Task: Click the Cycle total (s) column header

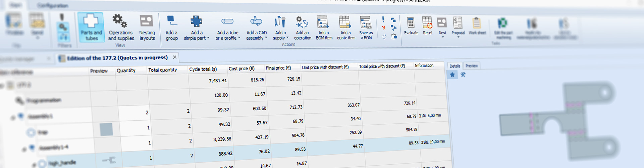Action: coord(203,69)
